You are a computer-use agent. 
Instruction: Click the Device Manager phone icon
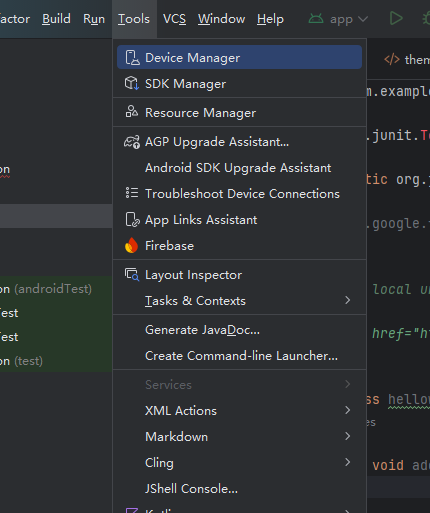coord(132,58)
